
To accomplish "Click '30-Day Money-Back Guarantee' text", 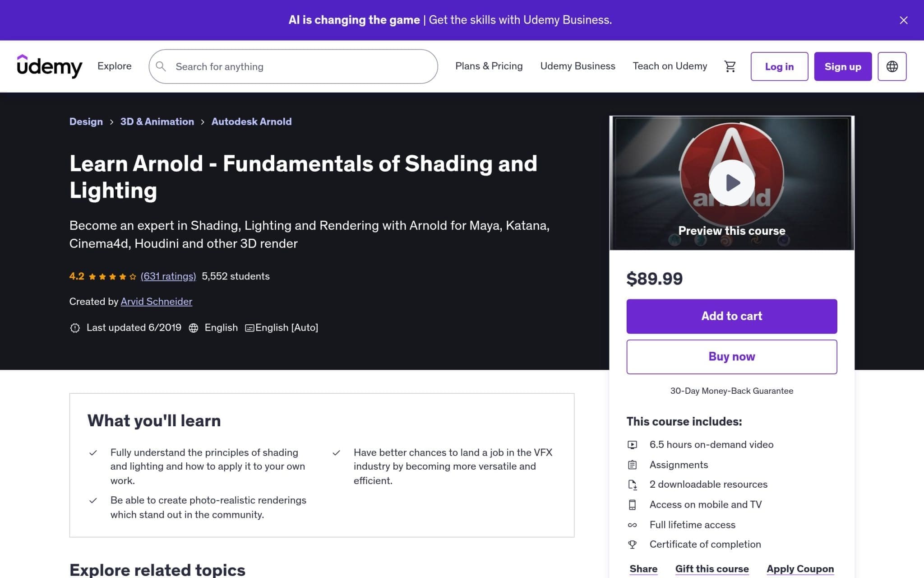I will [x=731, y=391].
